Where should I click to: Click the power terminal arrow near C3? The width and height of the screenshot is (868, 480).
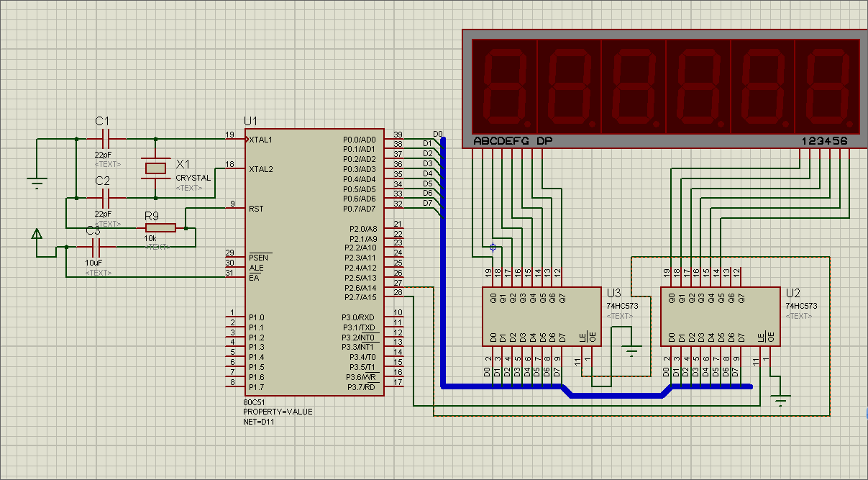[x=37, y=233]
